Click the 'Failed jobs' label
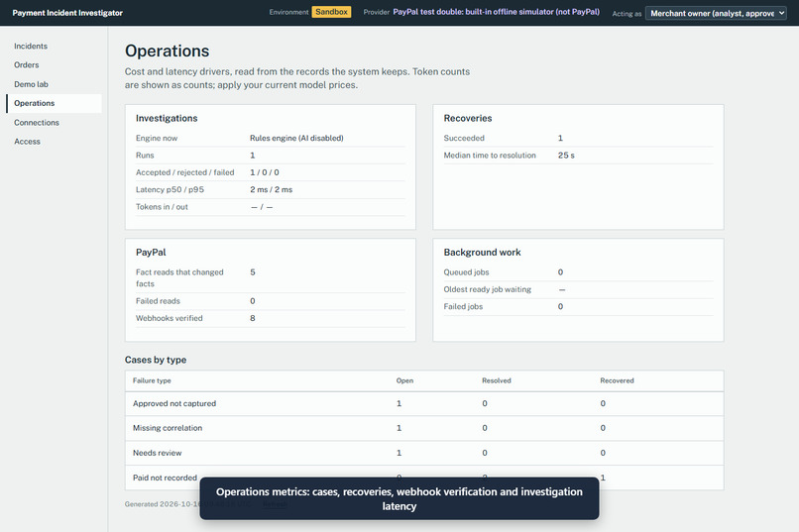Image resolution: width=799 pixels, height=532 pixels. [x=463, y=306]
